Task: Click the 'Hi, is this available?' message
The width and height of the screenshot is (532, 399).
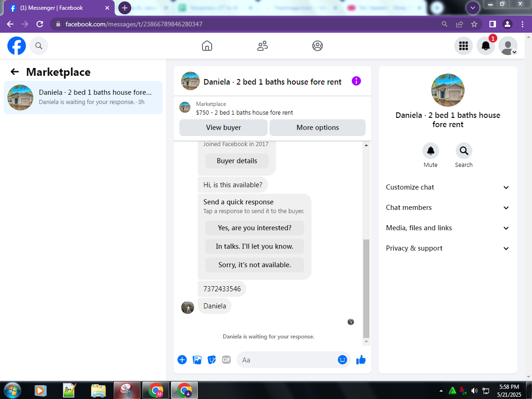Action: coord(233,185)
